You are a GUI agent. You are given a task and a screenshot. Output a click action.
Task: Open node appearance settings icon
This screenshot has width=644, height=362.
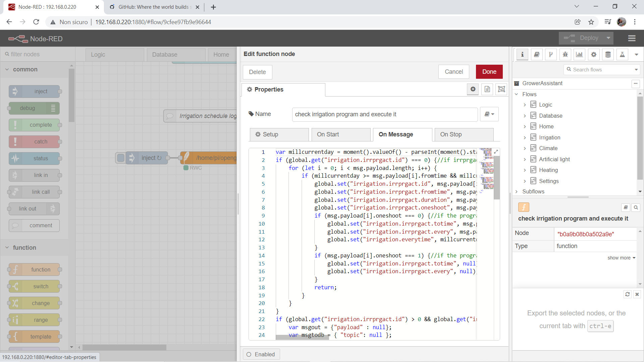tap(501, 89)
